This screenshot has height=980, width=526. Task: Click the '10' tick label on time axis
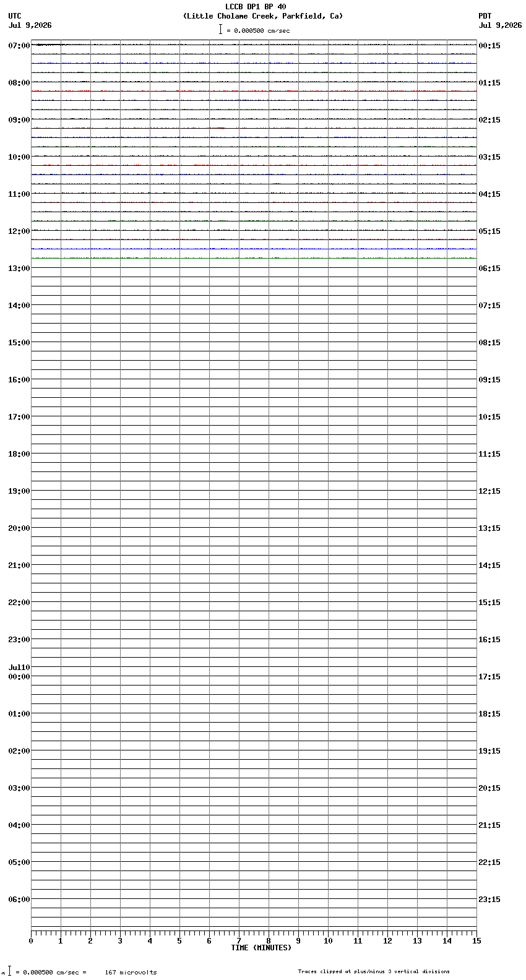click(328, 941)
